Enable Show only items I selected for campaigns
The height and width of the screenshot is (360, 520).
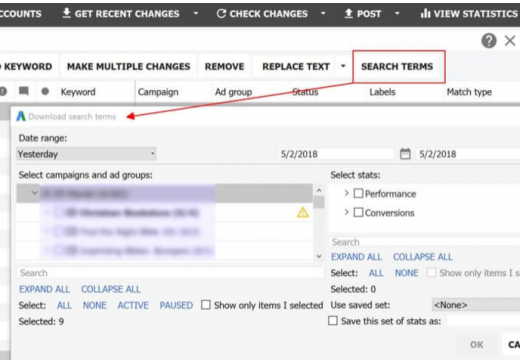[206, 305]
